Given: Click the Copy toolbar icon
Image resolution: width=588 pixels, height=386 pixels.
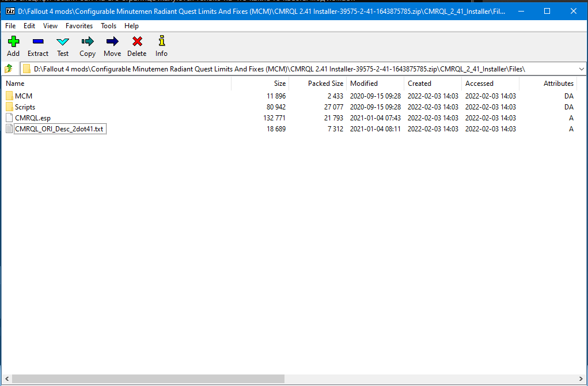Looking at the screenshot, I should point(88,46).
